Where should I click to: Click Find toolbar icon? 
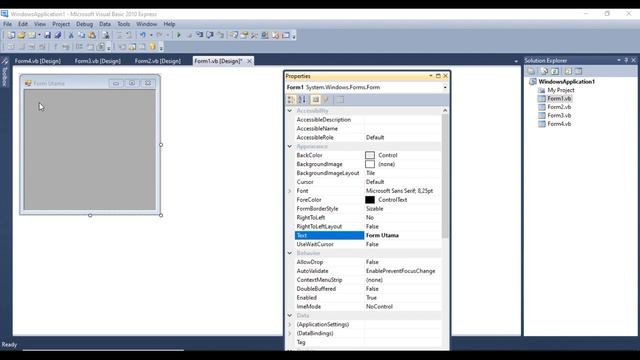point(106,36)
